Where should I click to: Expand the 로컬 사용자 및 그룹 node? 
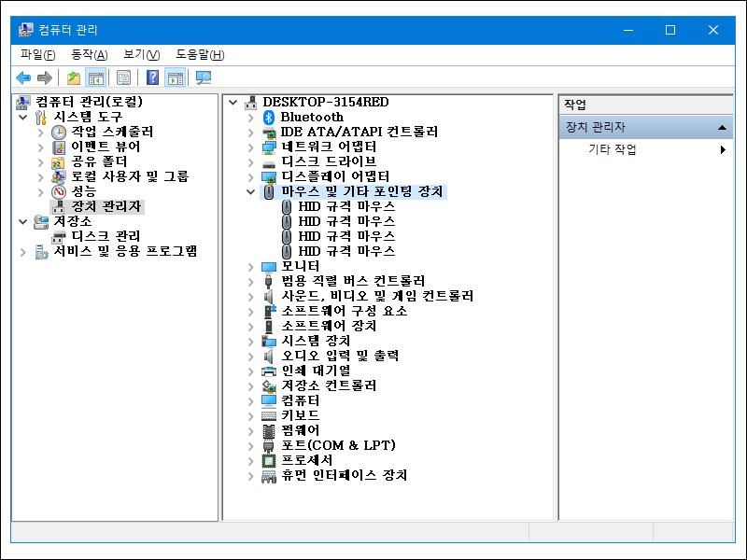(x=41, y=176)
